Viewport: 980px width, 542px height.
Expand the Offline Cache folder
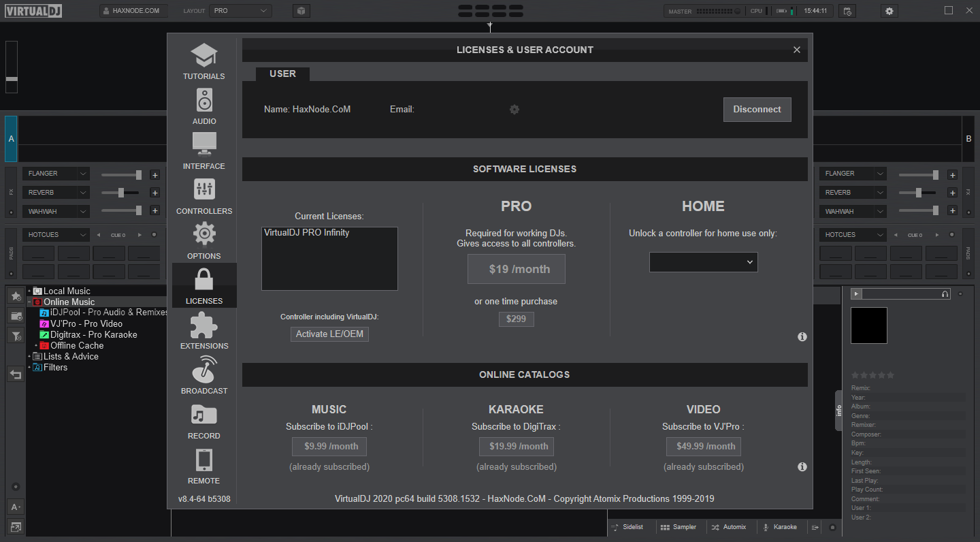point(36,345)
